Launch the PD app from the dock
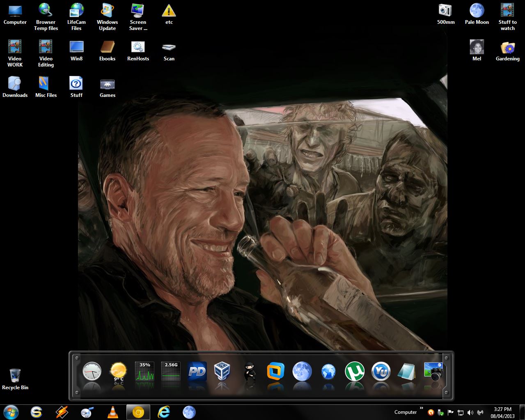525x420 pixels. 197,372
